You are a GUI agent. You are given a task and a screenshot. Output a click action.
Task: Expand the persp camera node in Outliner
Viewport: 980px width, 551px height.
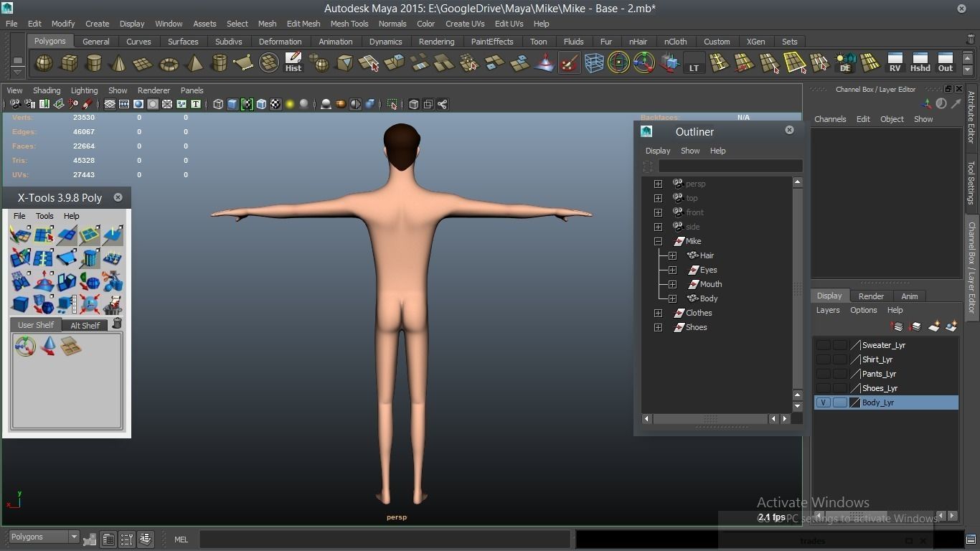(x=658, y=184)
